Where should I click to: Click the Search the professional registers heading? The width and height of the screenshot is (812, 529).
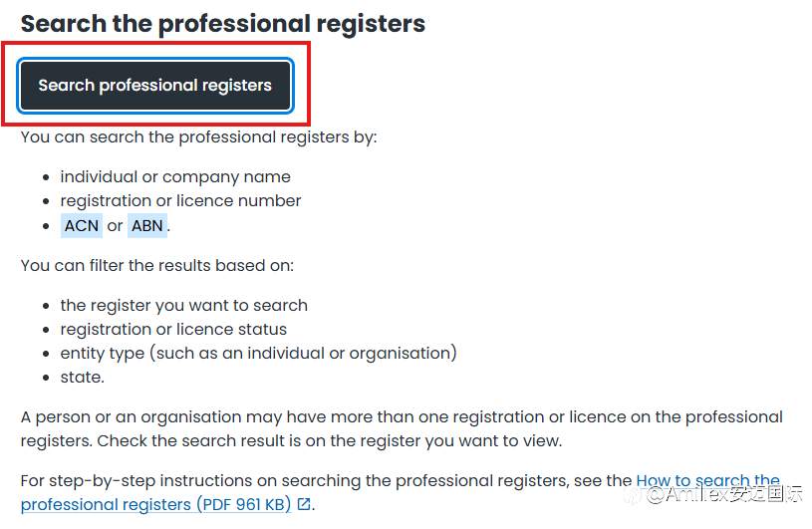[222, 23]
